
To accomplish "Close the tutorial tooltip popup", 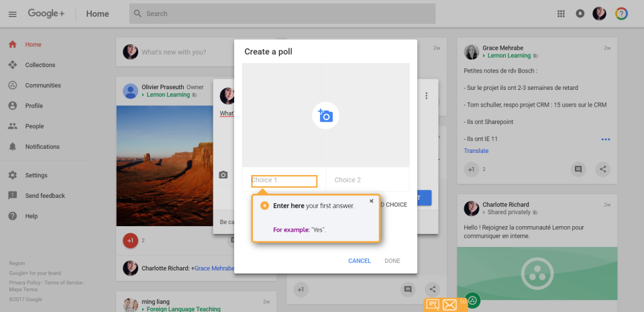I will tap(372, 201).
